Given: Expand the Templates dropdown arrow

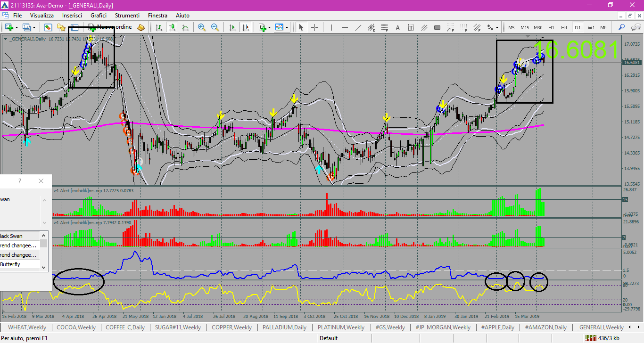Looking at the screenshot, I should tap(286, 27).
